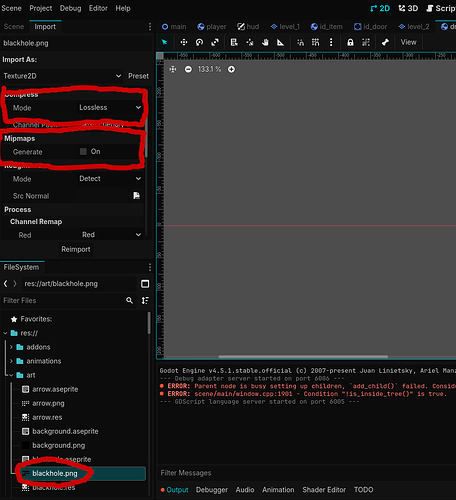
Task: Click the list select nodes tool icon
Action: point(234,42)
